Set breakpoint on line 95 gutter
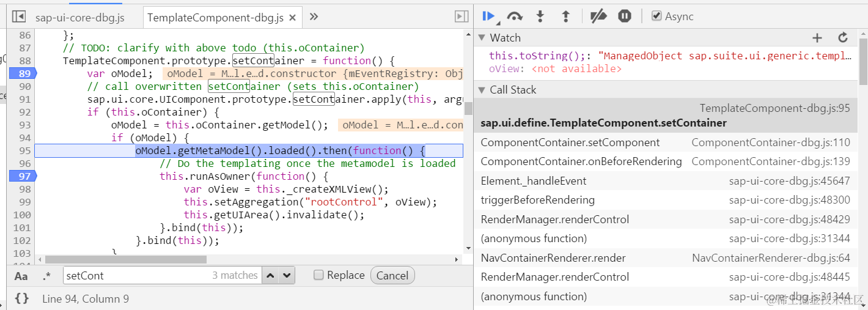868x310 pixels. click(x=23, y=150)
